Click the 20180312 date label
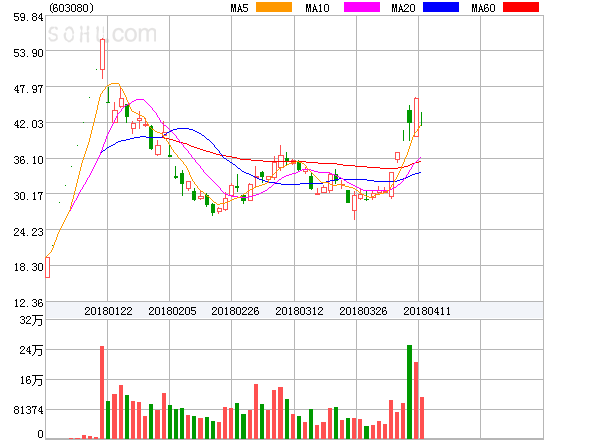Image resolution: width=600 pixels, height=440 pixels. point(299,311)
